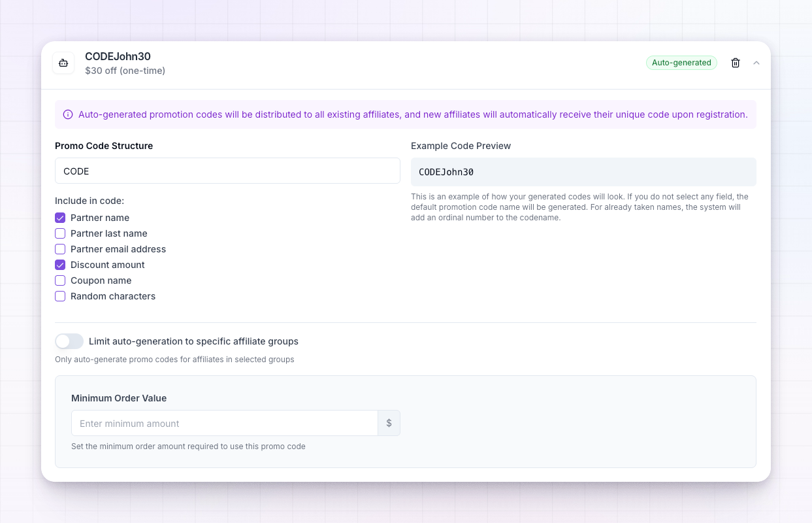Click the Promo Code Structure input field

pyautogui.click(x=227, y=171)
